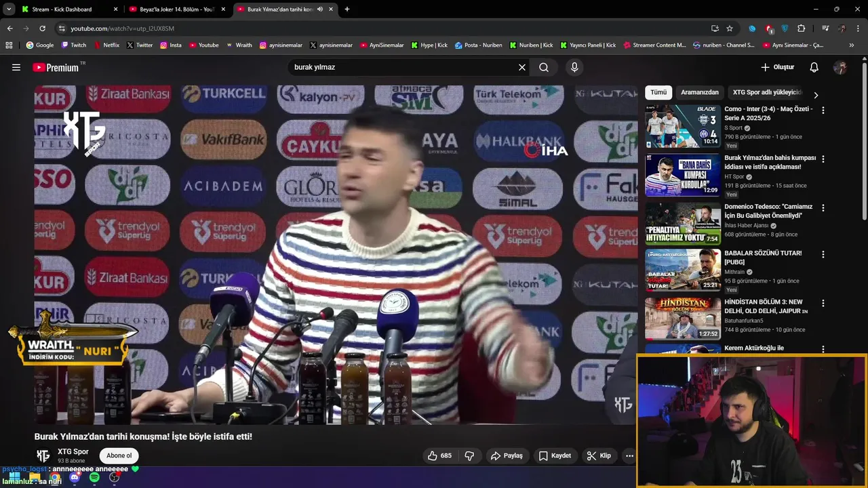Click the address bar URL
868x488 pixels.
coord(123,28)
